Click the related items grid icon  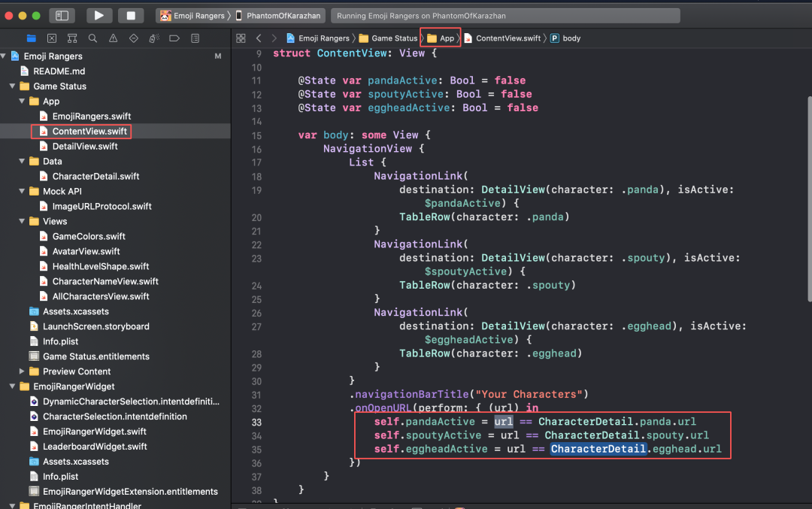click(241, 38)
